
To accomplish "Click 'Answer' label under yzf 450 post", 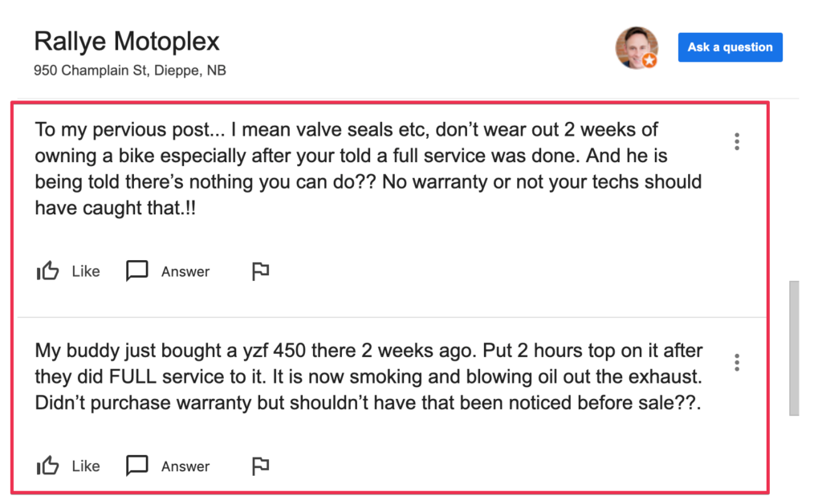I will coord(185,466).
